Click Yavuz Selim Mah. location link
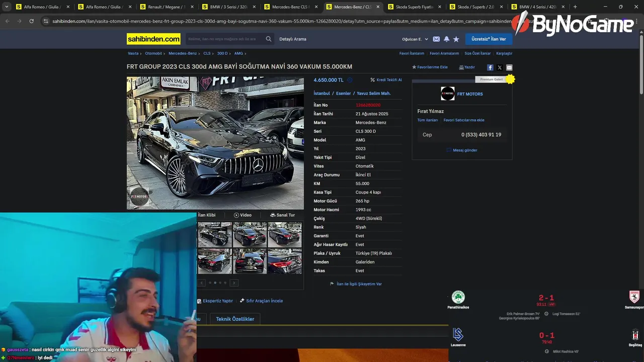This screenshot has width=644, height=362. (374, 94)
